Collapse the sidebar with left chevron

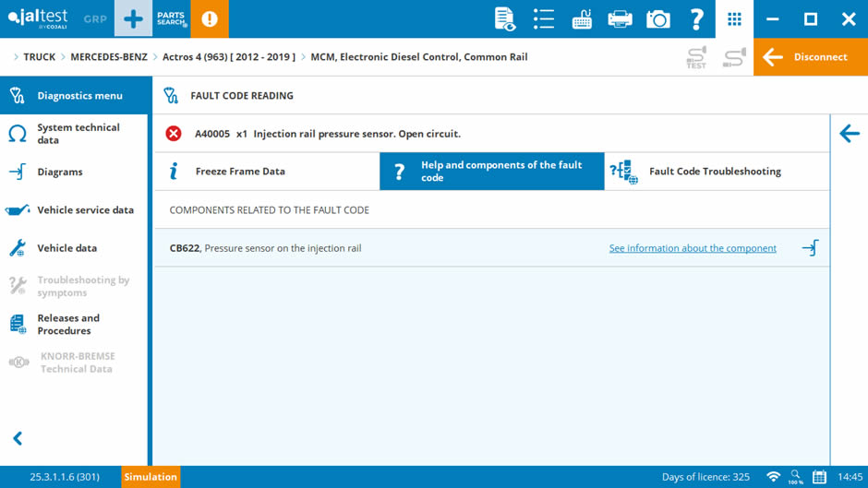[18, 439]
